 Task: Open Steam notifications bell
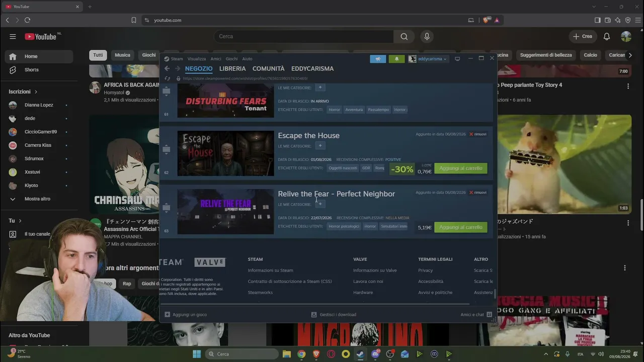coord(396,59)
